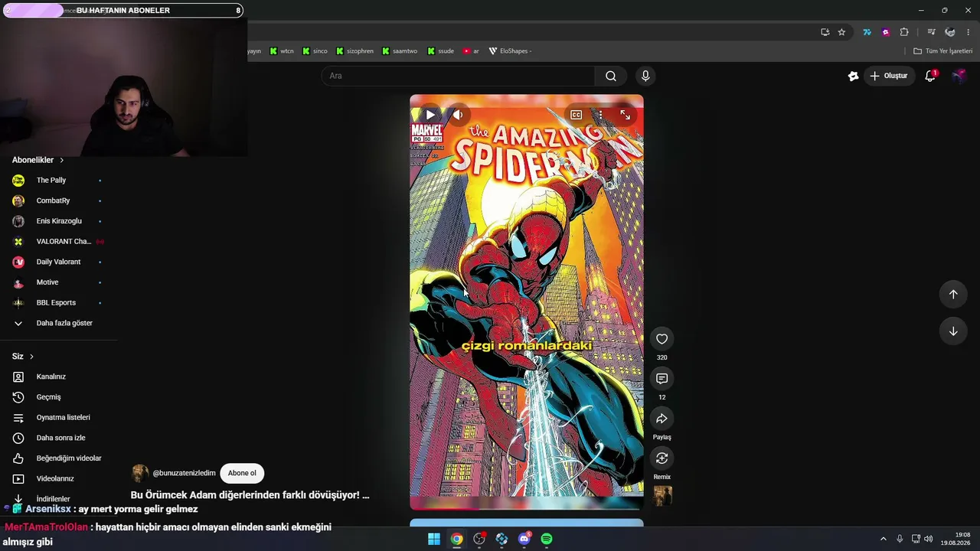Screen dimensions: 980x551
Task: Open the Oluştur create menu
Action: point(889,76)
